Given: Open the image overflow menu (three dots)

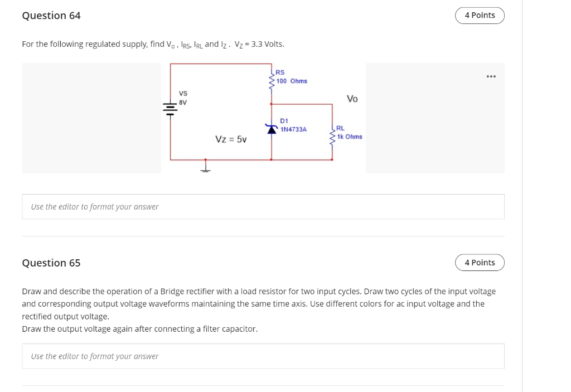Looking at the screenshot, I should coord(491,76).
